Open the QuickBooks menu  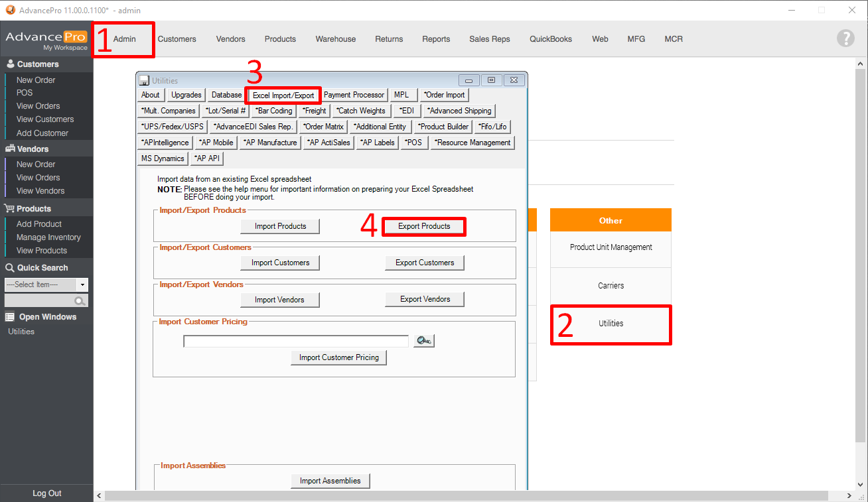550,39
